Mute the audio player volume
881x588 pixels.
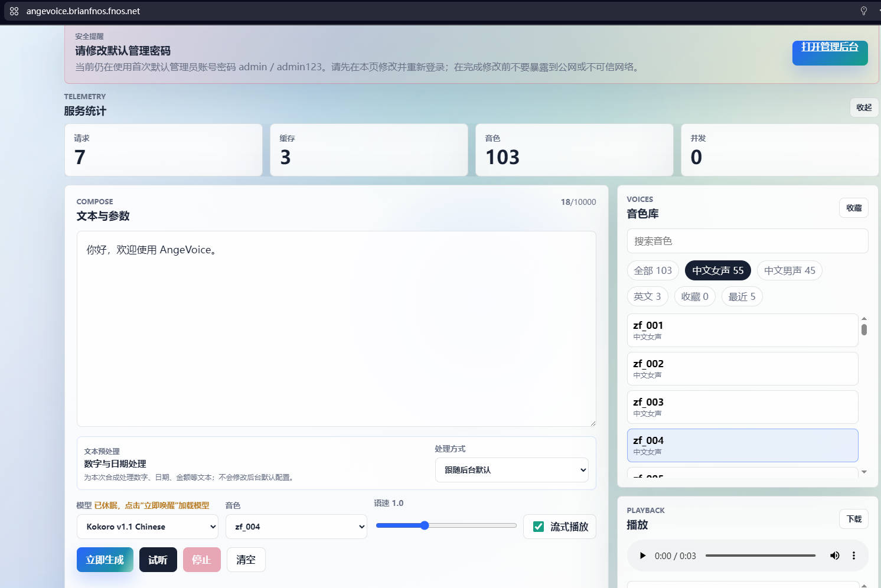(835, 556)
